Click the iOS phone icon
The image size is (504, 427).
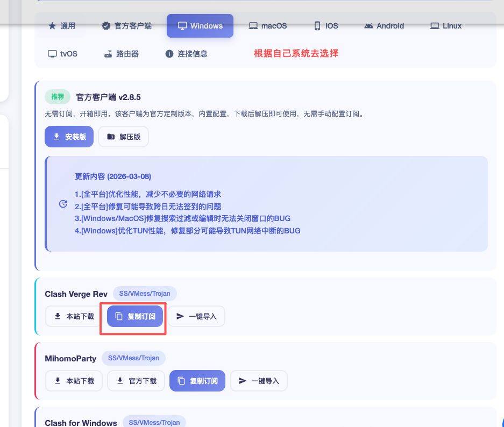[x=317, y=26]
